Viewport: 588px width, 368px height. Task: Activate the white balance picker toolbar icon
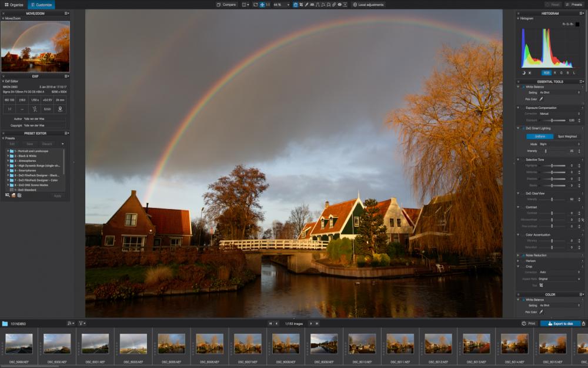(306, 5)
